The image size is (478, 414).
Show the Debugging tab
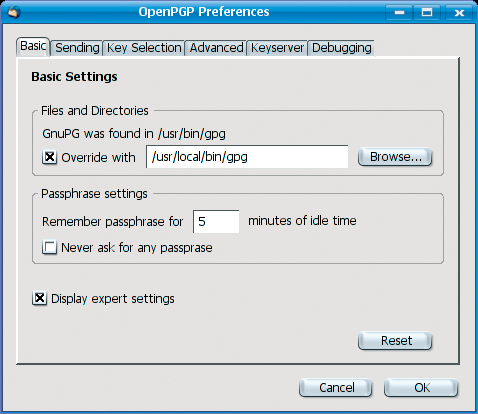click(x=342, y=48)
